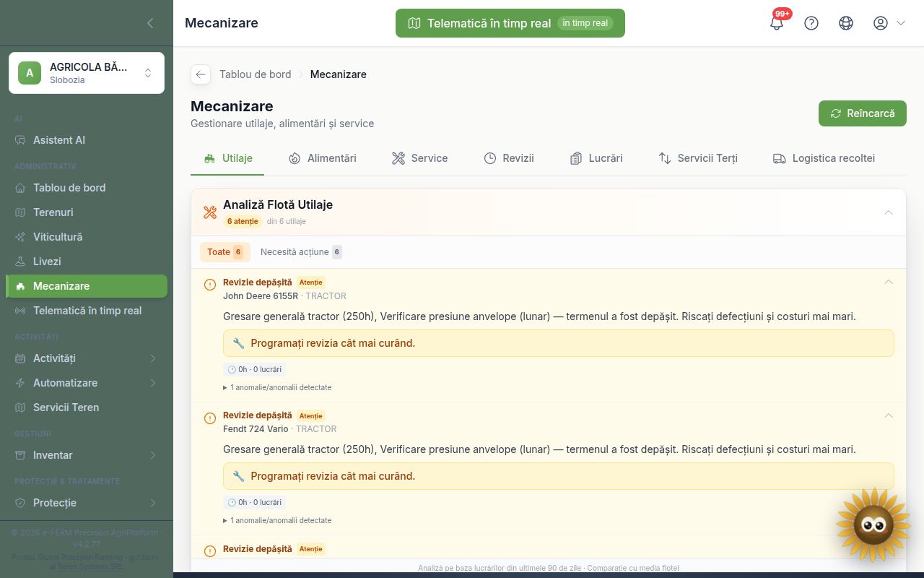
Task: Open the user account menu
Action: pyautogui.click(x=889, y=23)
